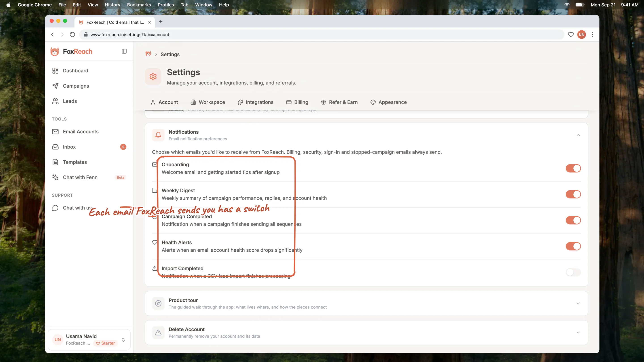Turn off Health Alerts toggle
Viewport: 644px width, 362px height.
pyautogui.click(x=573, y=246)
